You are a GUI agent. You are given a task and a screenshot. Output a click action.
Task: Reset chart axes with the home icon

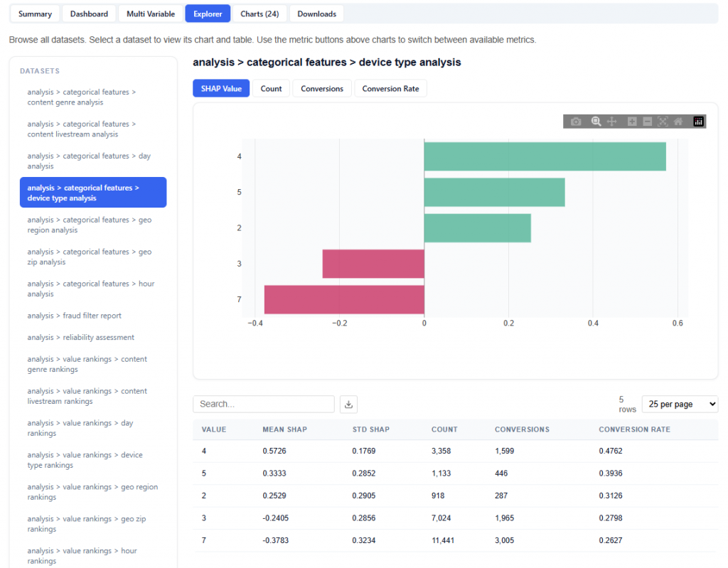678,122
